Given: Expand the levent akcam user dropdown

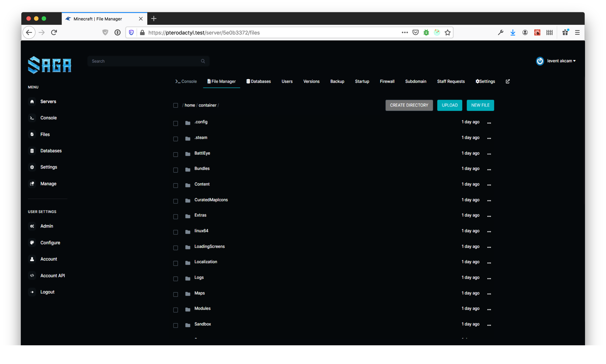Looking at the screenshot, I should 561,61.
